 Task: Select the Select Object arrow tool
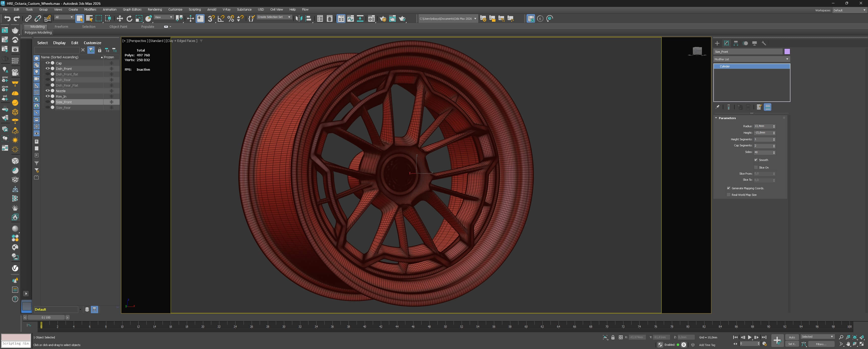[80, 18]
